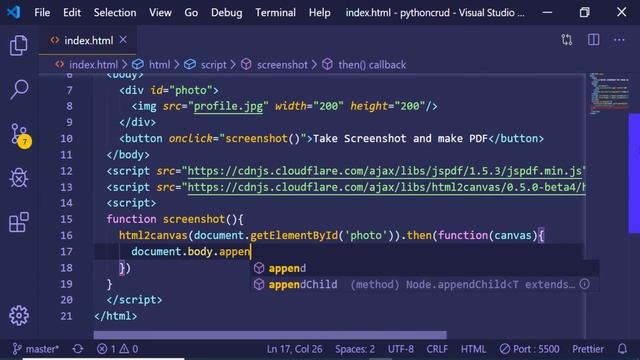Open Source Control view with 7 changes
The image size is (640, 360).
(20, 135)
